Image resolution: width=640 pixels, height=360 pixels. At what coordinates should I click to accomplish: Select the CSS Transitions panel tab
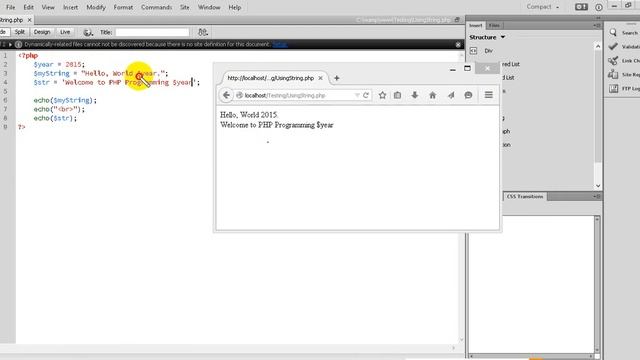click(524, 197)
